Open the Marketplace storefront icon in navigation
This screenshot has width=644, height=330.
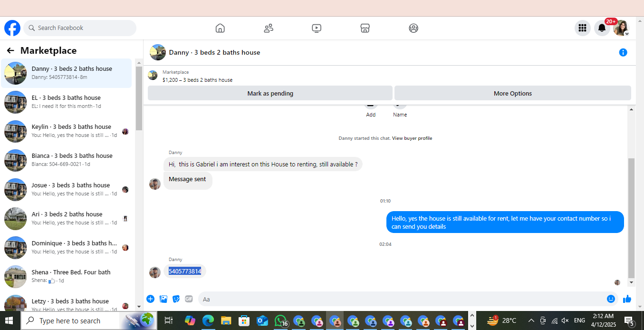(x=365, y=28)
